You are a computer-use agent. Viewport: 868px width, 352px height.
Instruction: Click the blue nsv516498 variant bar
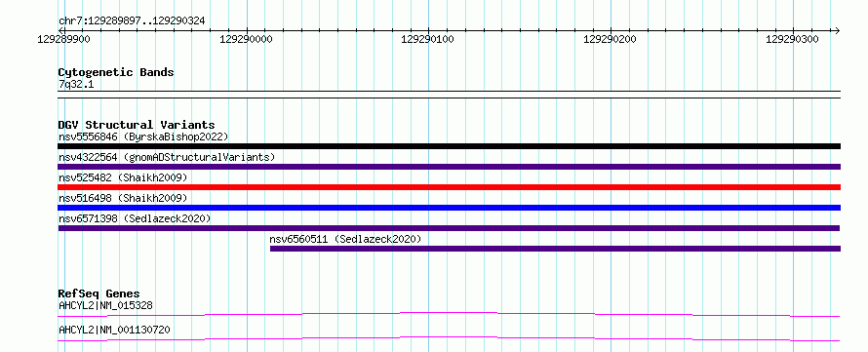(x=449, y=208)
